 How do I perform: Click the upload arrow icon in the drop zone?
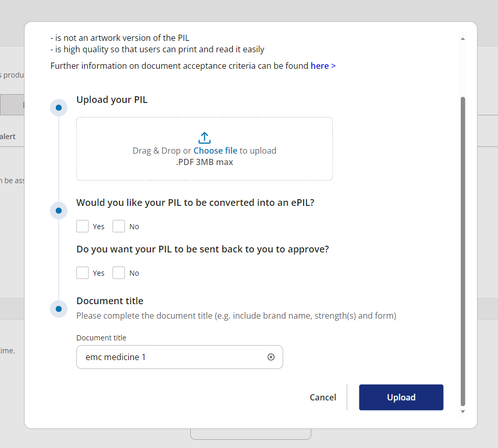click(x=204, y=138)
